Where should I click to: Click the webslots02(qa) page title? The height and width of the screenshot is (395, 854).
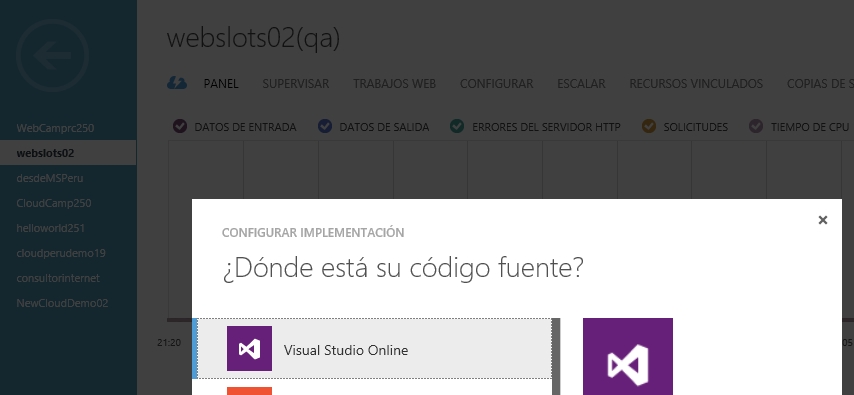(x=253, y=39)
